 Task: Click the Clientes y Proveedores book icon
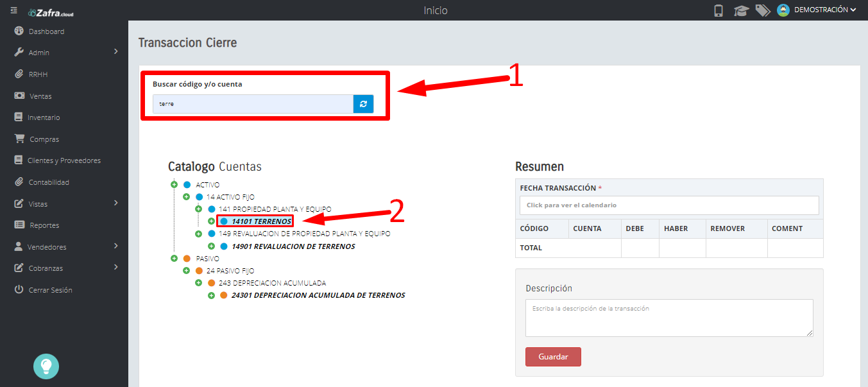click(19, 160)
